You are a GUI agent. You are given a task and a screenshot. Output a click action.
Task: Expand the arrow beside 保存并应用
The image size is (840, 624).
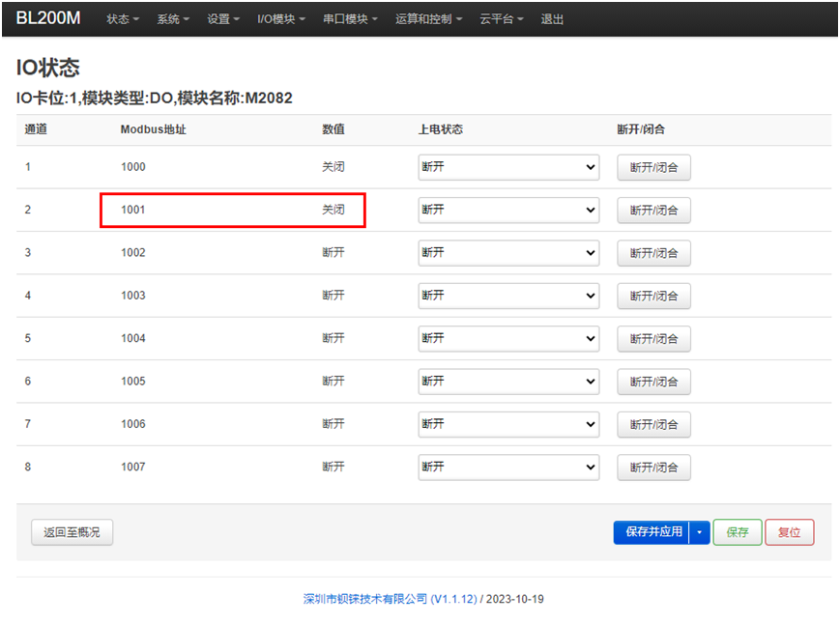(699, 532)
